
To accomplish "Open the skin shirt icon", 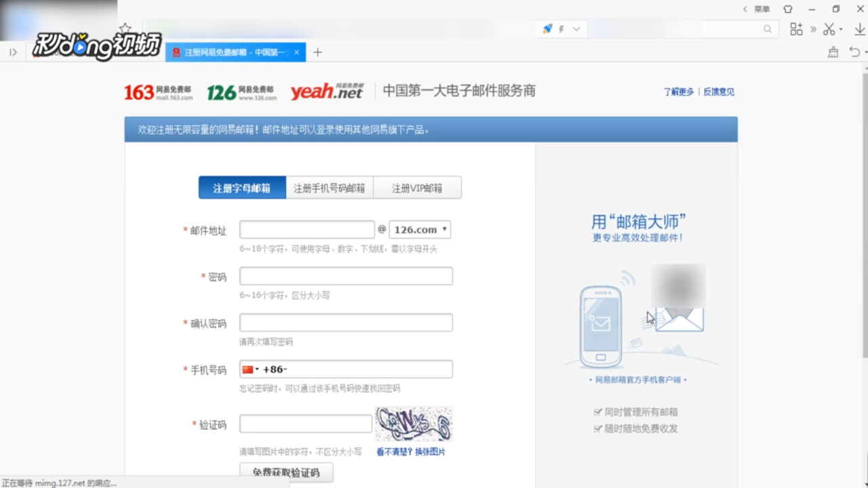I will (x=788, y=9).
